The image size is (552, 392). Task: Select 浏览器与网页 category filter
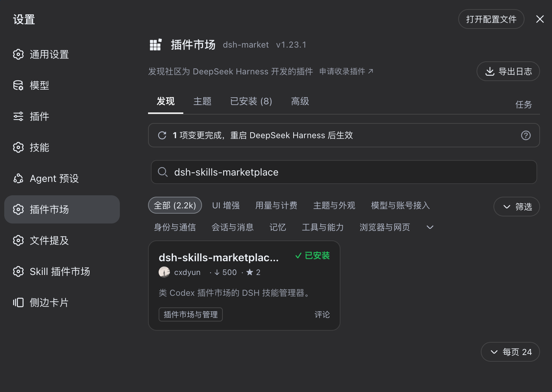(x=385, y=227)
